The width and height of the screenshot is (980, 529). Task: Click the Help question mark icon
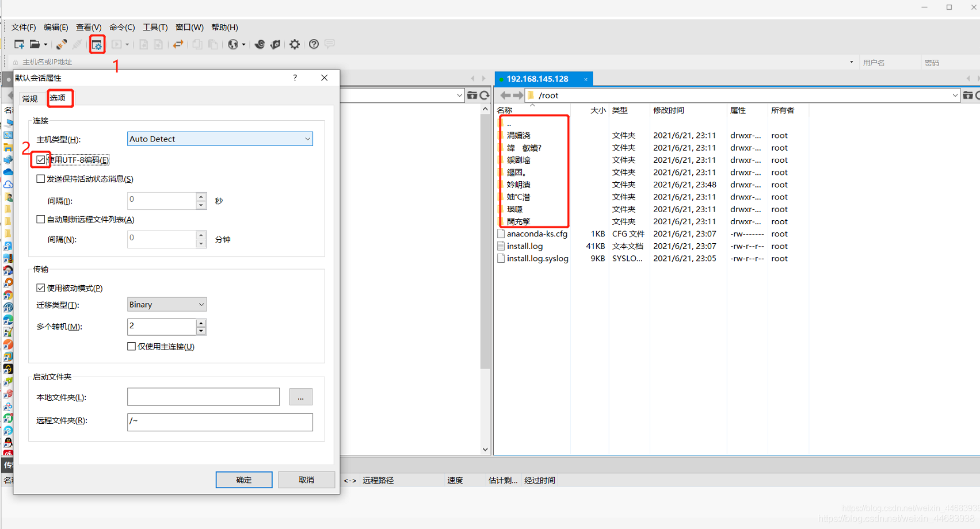tap(314, 44)
